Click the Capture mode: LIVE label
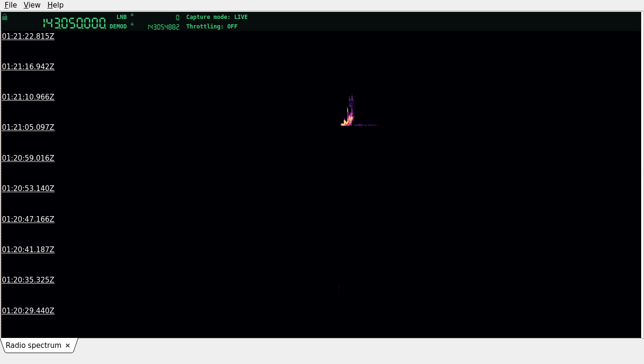 coord(217,17)
